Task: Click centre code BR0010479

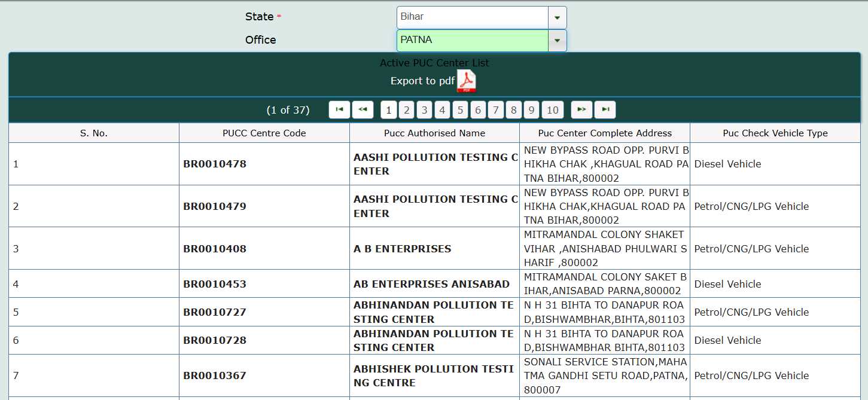Action: 215,206
